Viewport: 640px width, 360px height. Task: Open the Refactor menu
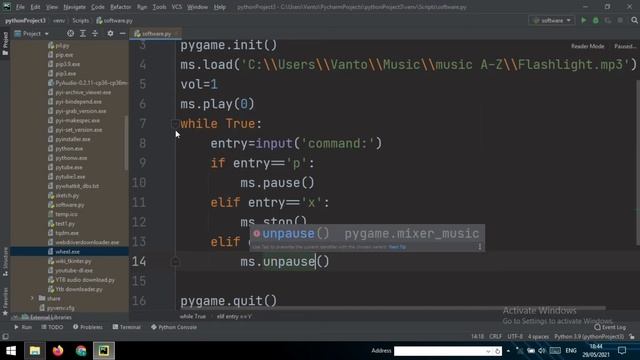[120, 7]
